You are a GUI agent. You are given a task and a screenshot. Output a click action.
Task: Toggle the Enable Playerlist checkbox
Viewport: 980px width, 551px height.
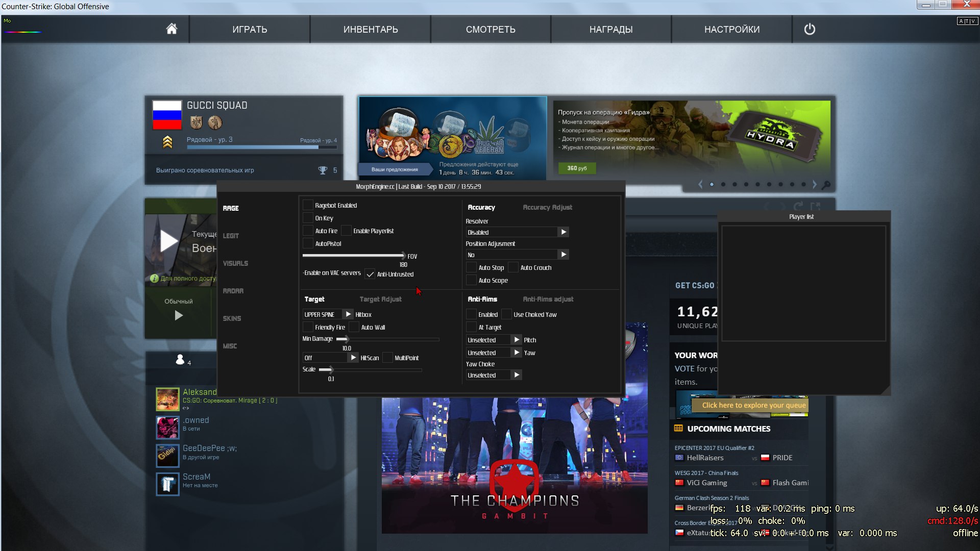[x=346, y=231]
